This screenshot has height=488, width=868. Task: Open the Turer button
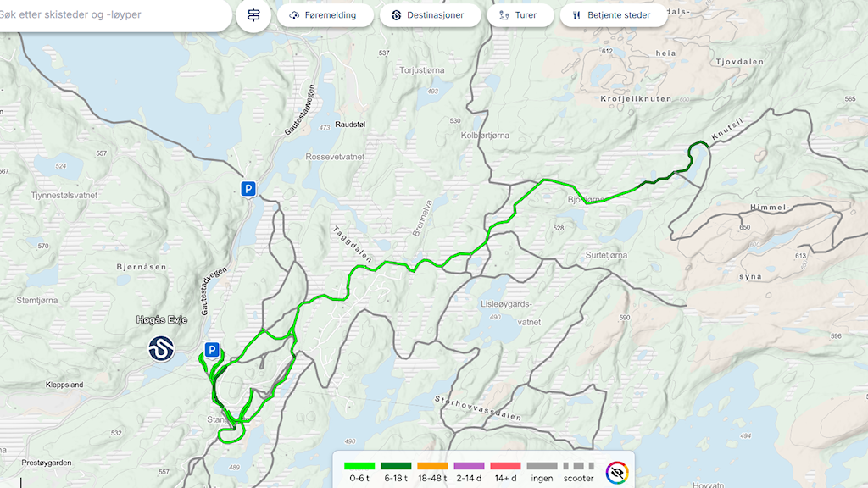[x=520, y=15]
